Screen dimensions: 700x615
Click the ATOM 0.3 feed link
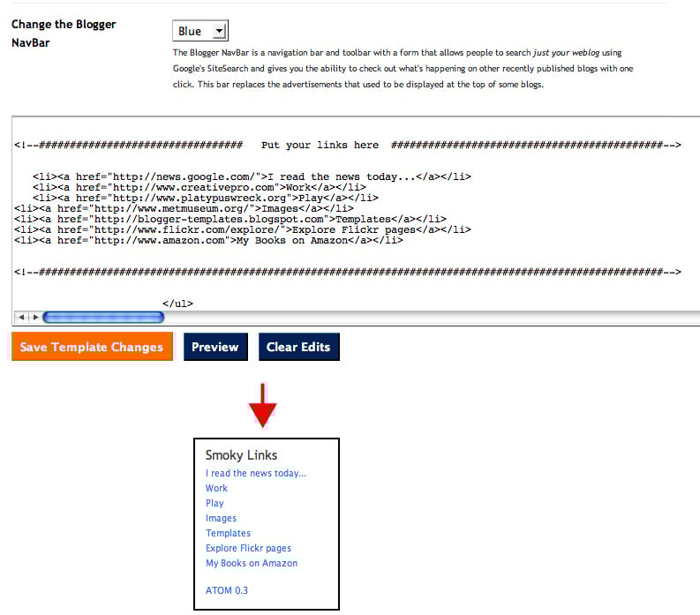(227, 589)
